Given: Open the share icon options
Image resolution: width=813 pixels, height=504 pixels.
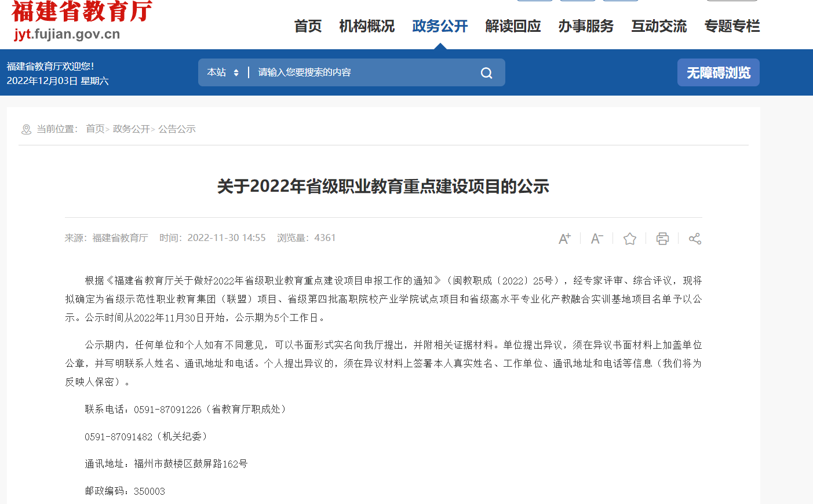Looking at the screenshot, I should [695, 239].
